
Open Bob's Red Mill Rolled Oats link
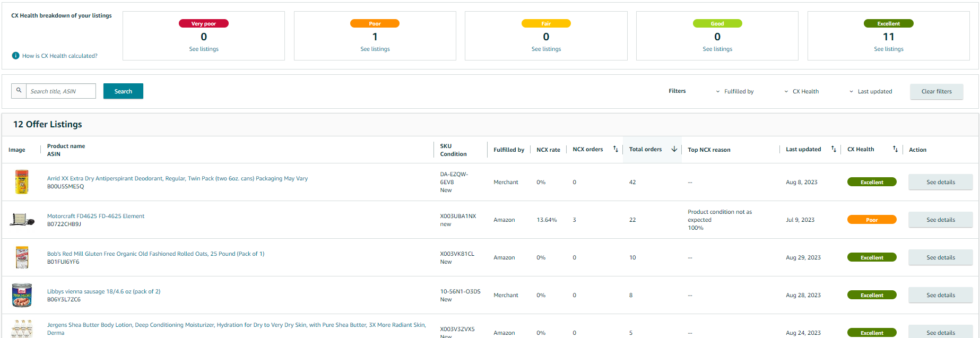click(155, 254)
